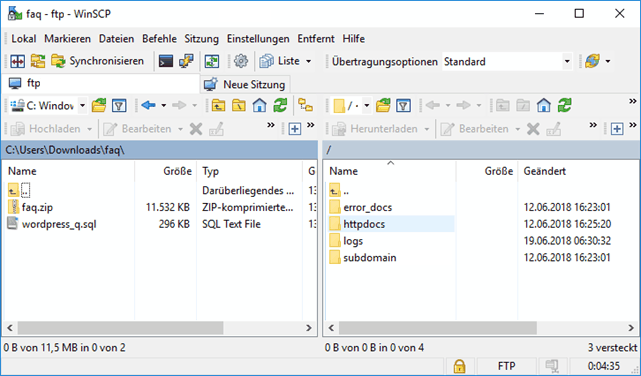Sort local files by Typ column
The width and height of the screenshot is (641, 376).
[x=249, y=171]
